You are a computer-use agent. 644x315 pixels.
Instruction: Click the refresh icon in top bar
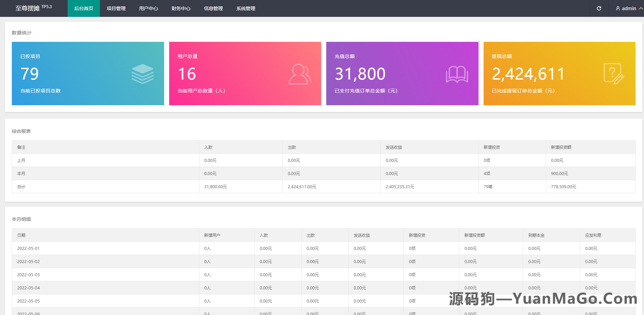pyautogui.click(x=599, y=8)
